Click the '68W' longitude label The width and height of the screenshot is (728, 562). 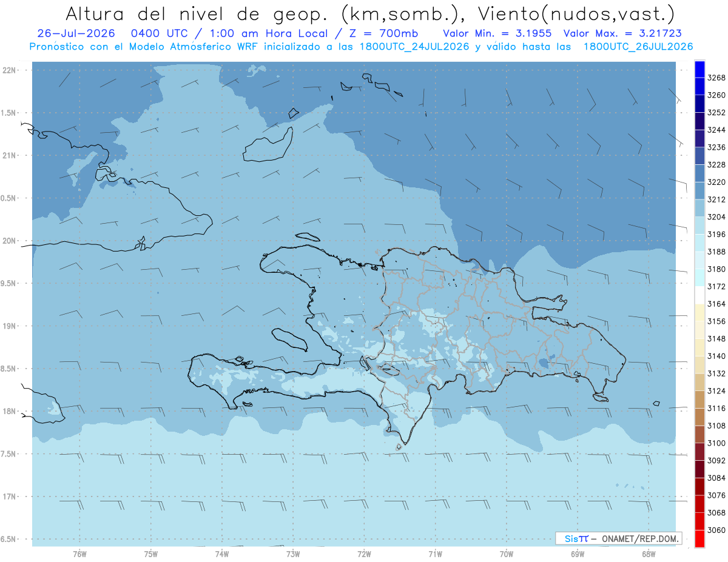[x=648, y=554]
